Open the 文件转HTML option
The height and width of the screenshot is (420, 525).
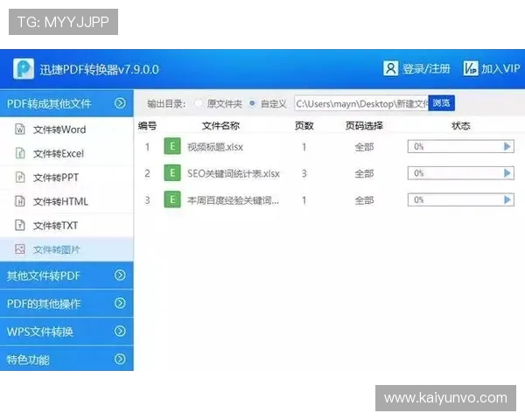coord(67,201)
